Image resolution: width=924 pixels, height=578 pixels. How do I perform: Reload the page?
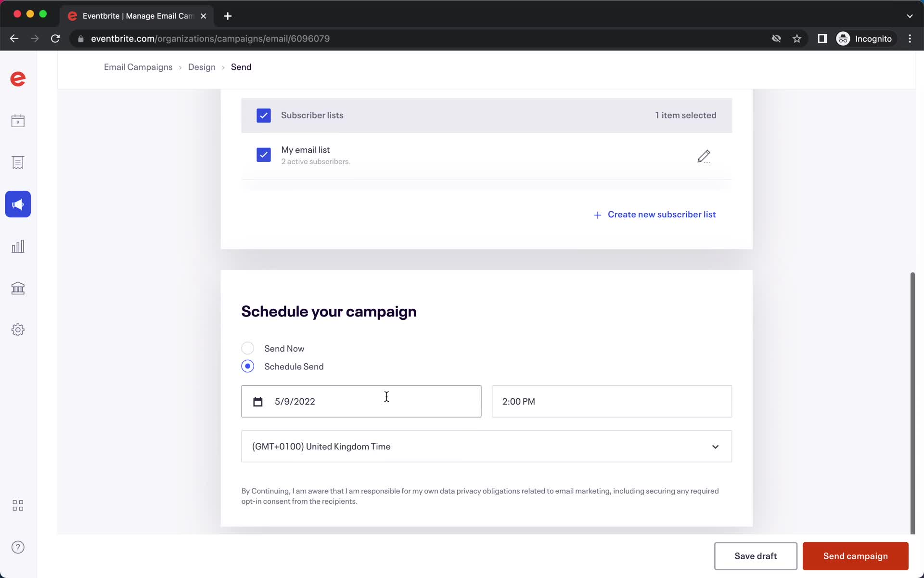[x=55, y=39]
